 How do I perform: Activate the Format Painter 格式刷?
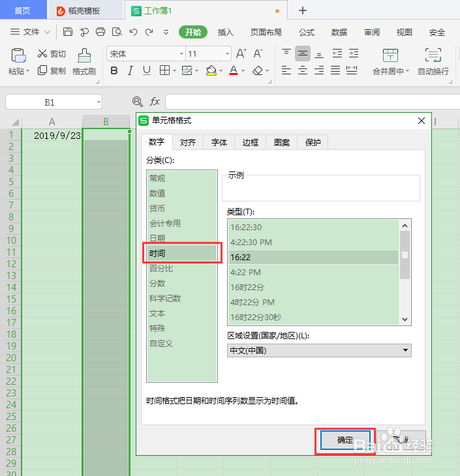(84, 62)
